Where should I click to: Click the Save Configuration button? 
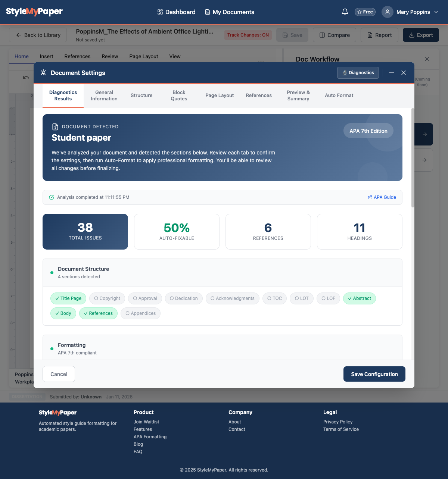point(374,374)
